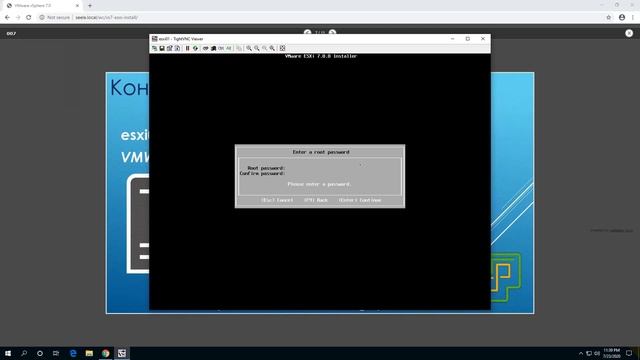Image resolution: width=640 pixels, height=360 pixels.
Task: Zoom out on the TightVNC viewer
Action: click(x=257, y=48)
